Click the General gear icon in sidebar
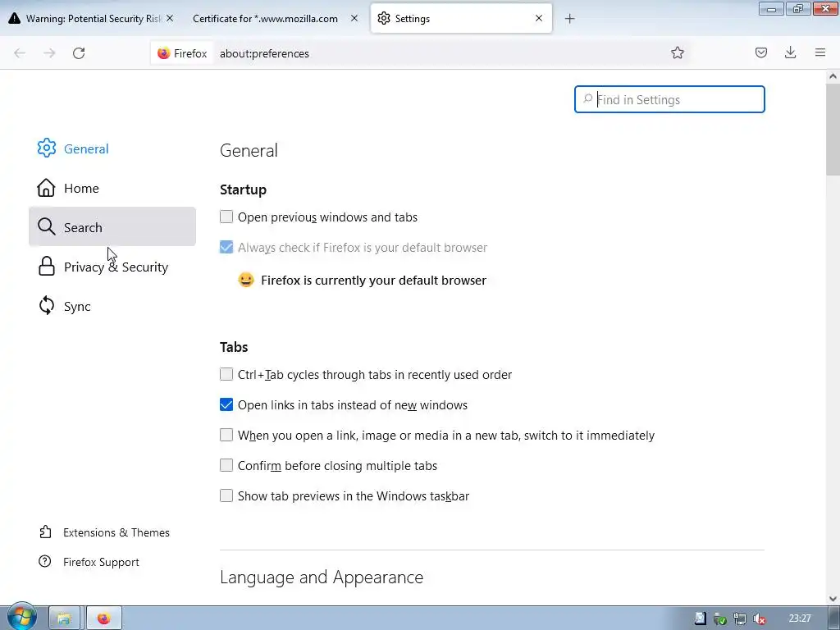 (x=47, y=148)
